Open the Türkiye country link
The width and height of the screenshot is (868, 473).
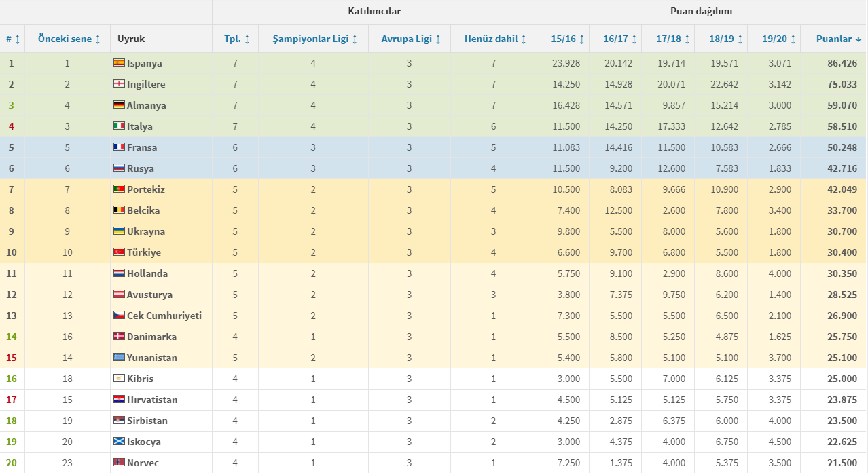144,252
